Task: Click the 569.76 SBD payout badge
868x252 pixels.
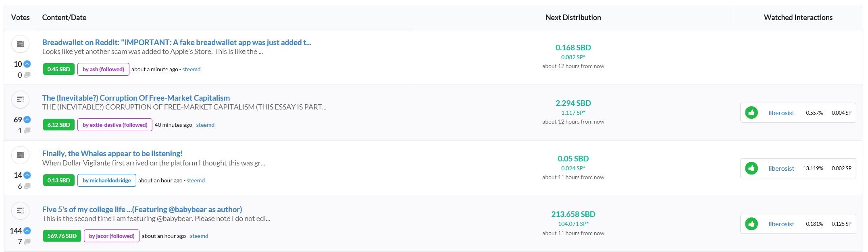Action: coord(62,236)
